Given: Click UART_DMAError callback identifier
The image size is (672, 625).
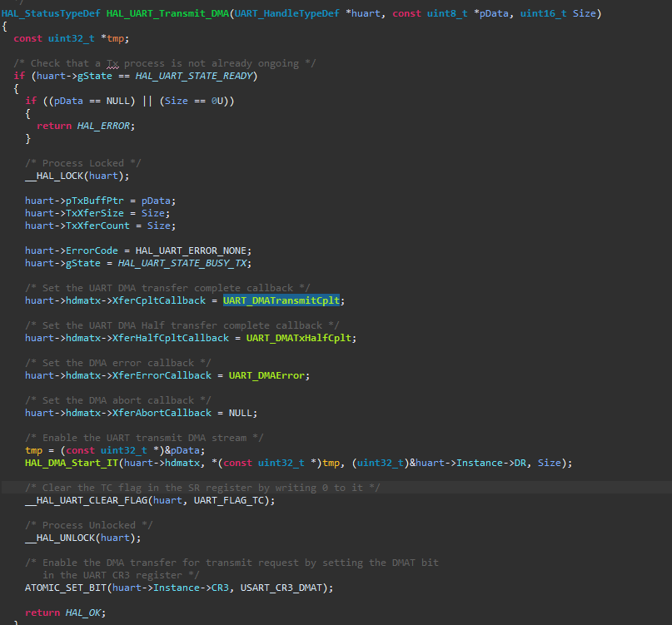Looking at the screenshot, I should pyautogui.click(x=266, y=375).
